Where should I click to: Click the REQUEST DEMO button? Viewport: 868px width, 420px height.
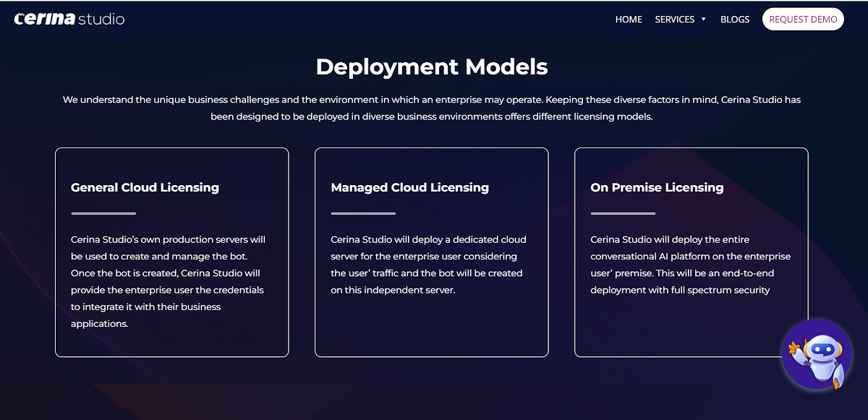[x=803, y=20]
